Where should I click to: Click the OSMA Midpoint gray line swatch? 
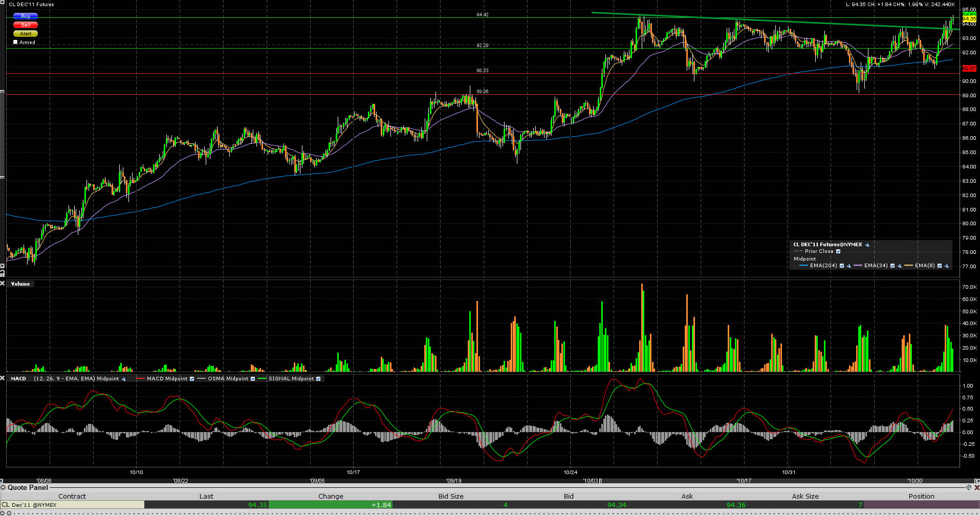point(202,379)
